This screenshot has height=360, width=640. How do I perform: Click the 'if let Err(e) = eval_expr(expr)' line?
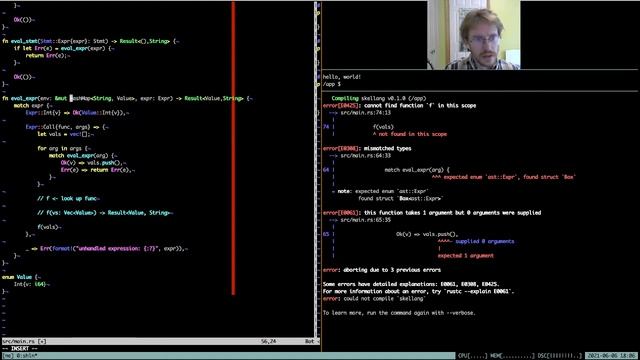[x=64, y=49]
